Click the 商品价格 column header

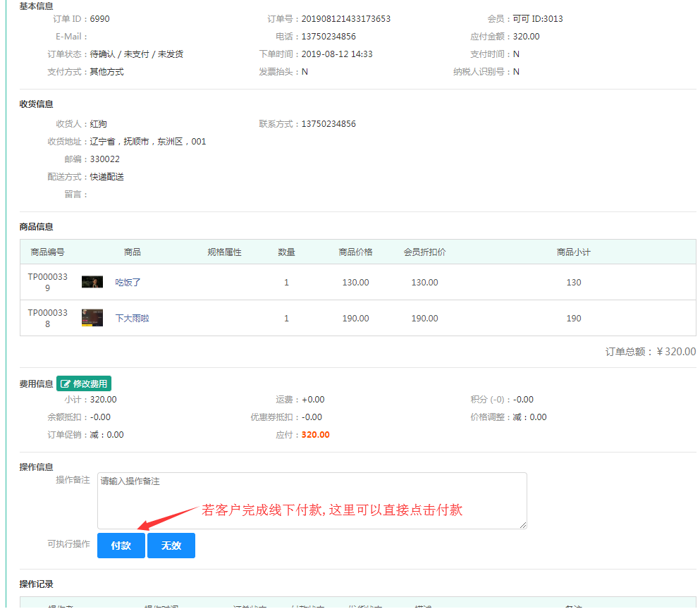point(355,252)
